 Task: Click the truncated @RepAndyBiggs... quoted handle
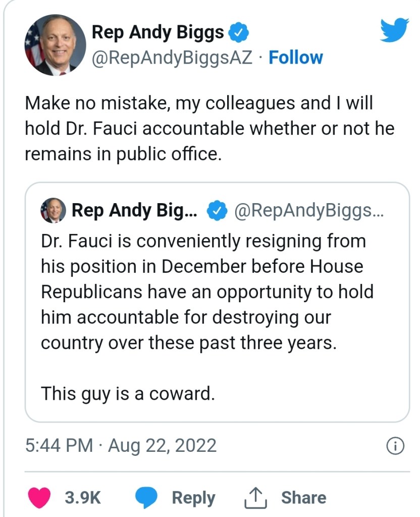[x=309, y=210]
